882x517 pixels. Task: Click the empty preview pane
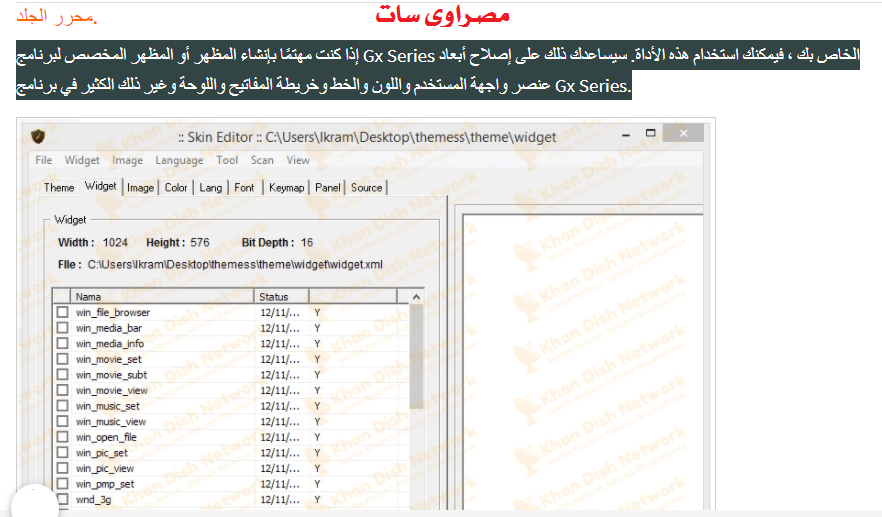pos(583,360)
